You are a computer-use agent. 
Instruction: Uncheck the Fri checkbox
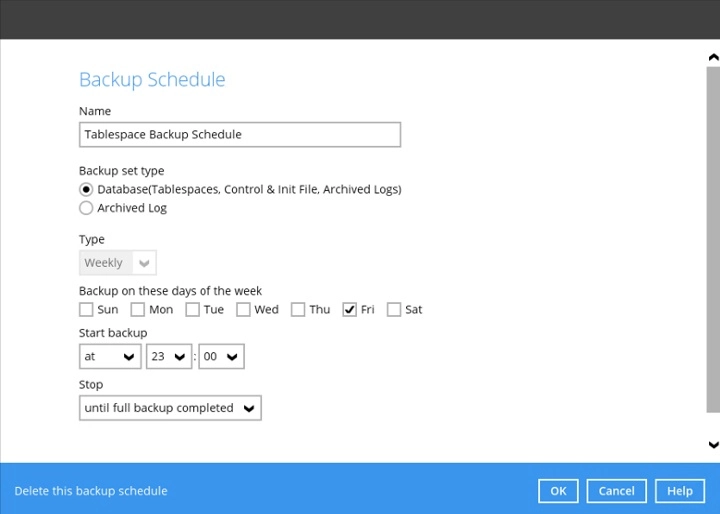(x=349, y=310)
